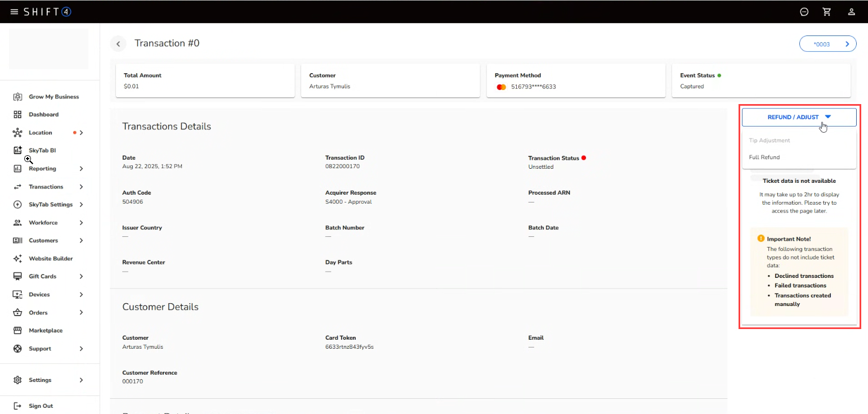The width and height of the screenshot is (868, 414).
Task: Open the hamburger menu icon
Action: pos(14,12)
